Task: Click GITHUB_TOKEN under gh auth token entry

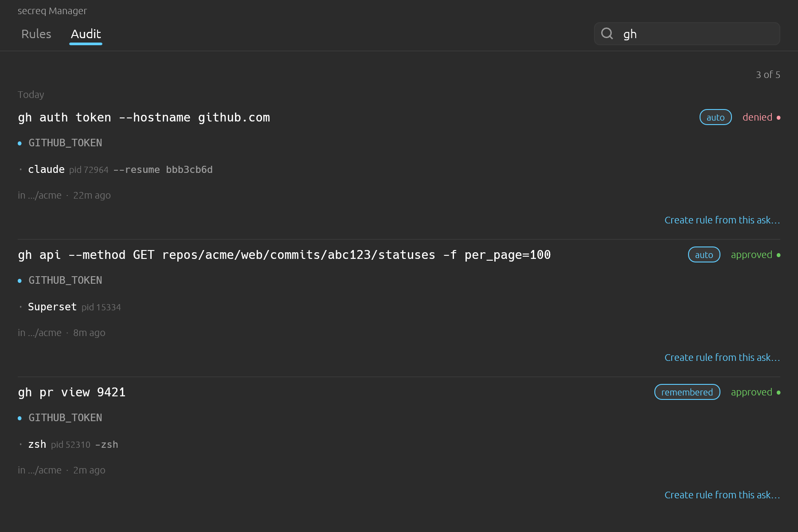Action: point(65,143)
